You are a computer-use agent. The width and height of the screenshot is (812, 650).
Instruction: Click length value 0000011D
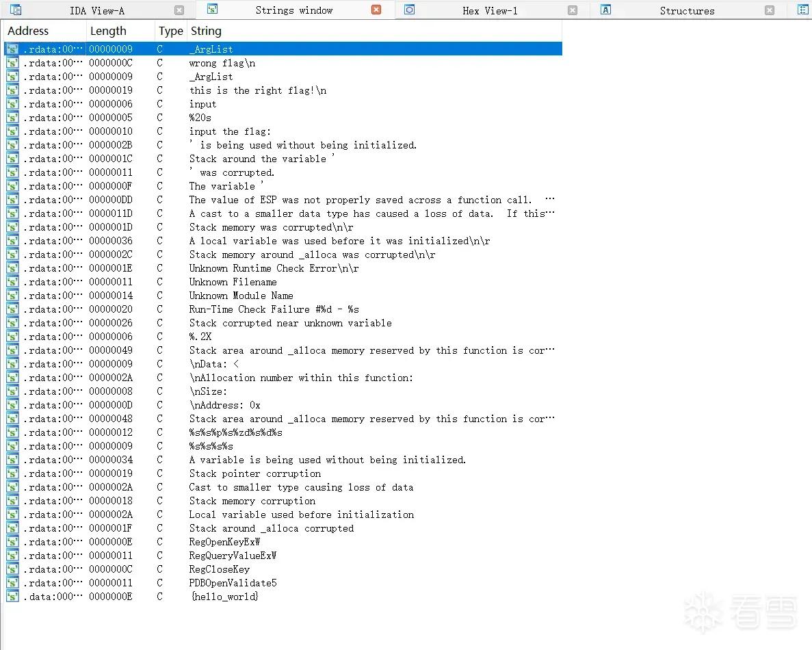point(111,213)
